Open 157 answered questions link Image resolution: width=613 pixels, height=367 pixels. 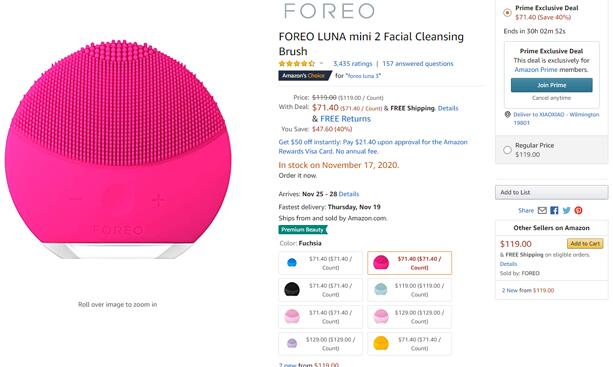tap(418, 64)
